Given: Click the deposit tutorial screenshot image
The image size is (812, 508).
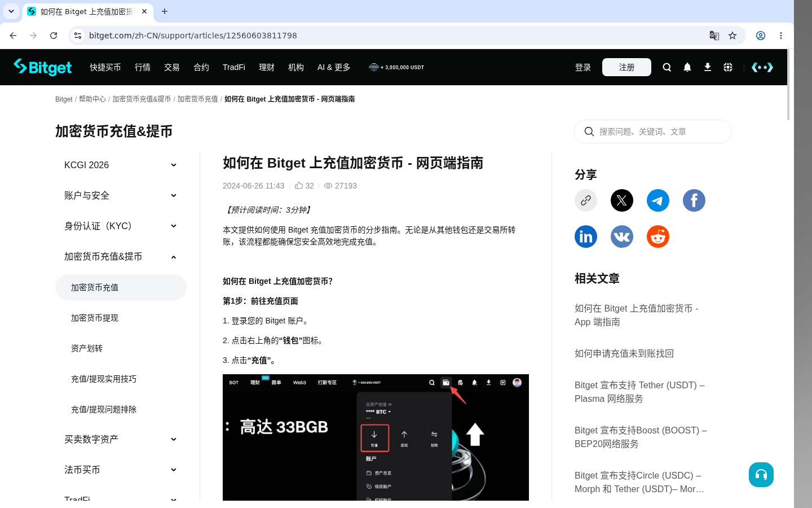Looking at the screenshot, I should pyautogui.click(x=376, y=437).
